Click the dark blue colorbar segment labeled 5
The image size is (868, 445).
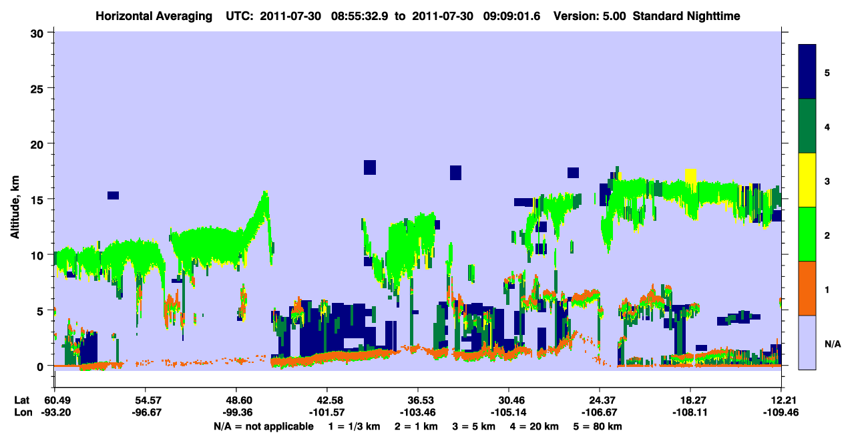point(807,72)
